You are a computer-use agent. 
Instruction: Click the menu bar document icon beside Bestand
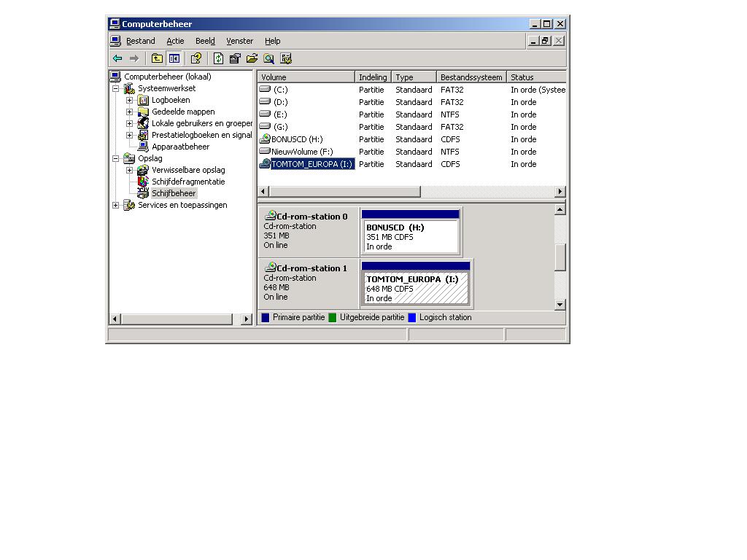tap(115, 41)
